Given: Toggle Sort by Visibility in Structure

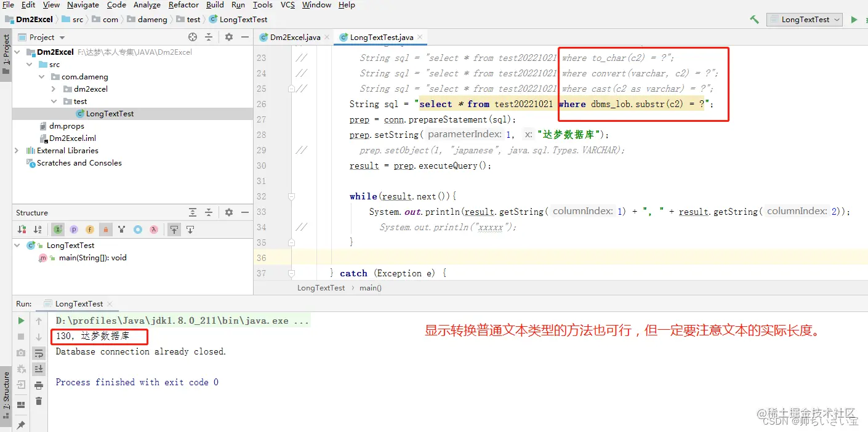Looking at the screenshot, I should coord(22,230).
